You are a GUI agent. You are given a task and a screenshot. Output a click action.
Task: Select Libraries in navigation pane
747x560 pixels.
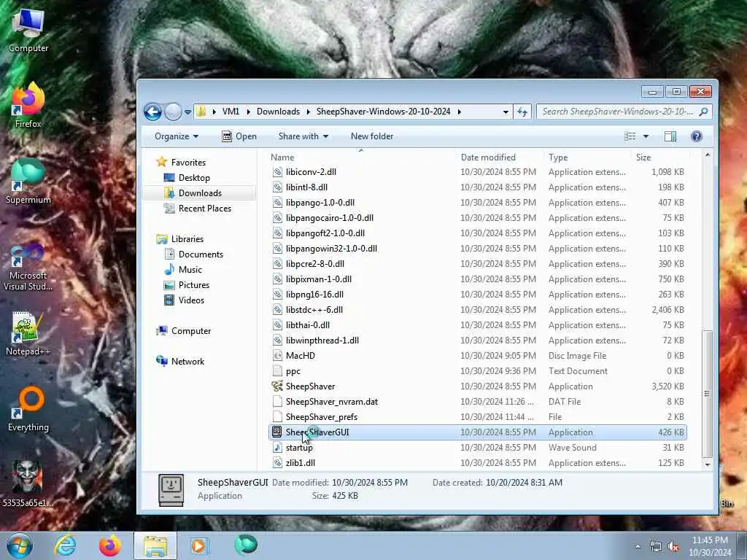(x=187, y=239)
